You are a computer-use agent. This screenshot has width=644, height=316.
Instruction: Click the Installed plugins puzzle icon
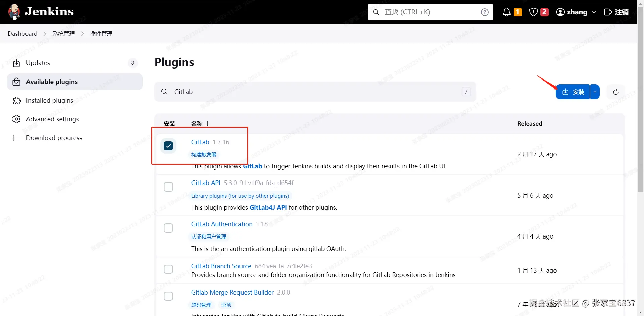pyautogui.click(x=16, y=101)
